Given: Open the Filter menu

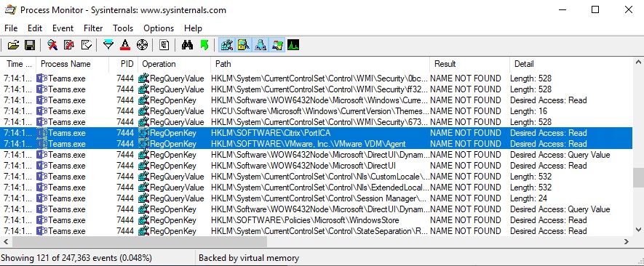Looking at the screenshot, I should pyautogui.click(x=93, y=28).
